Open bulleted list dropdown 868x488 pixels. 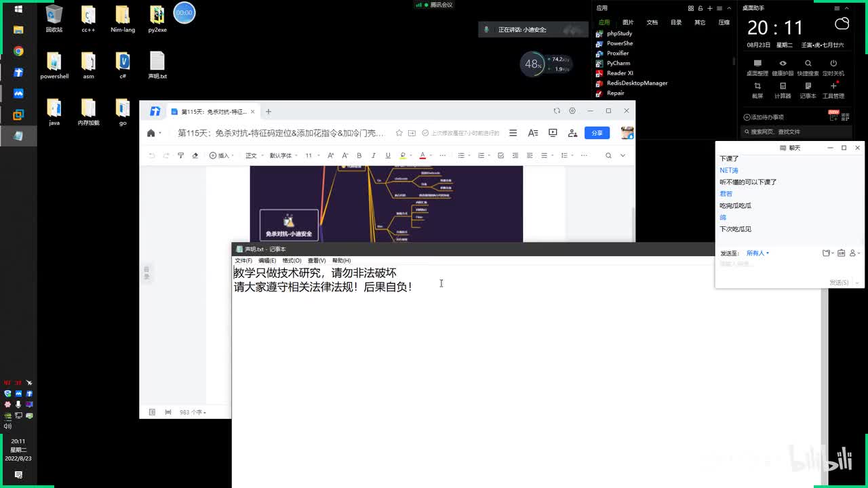(463, 155)
